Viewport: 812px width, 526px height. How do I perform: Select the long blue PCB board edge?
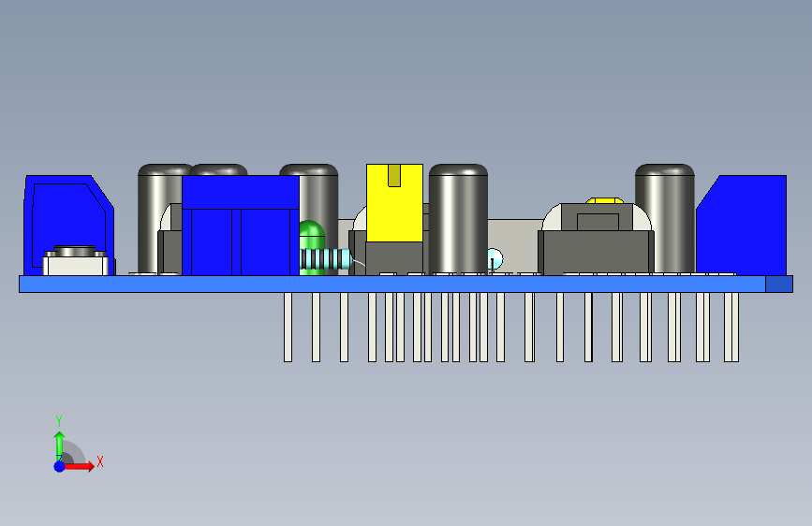pos(392,285)
